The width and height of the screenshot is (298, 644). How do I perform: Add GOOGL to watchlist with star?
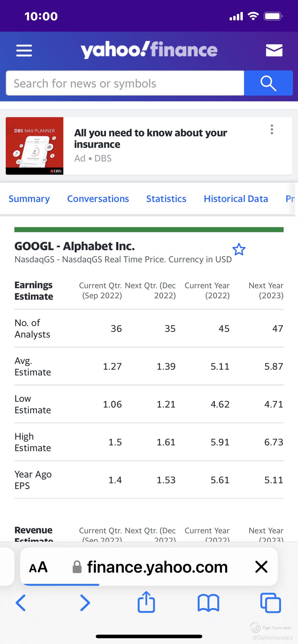[239, 249]
